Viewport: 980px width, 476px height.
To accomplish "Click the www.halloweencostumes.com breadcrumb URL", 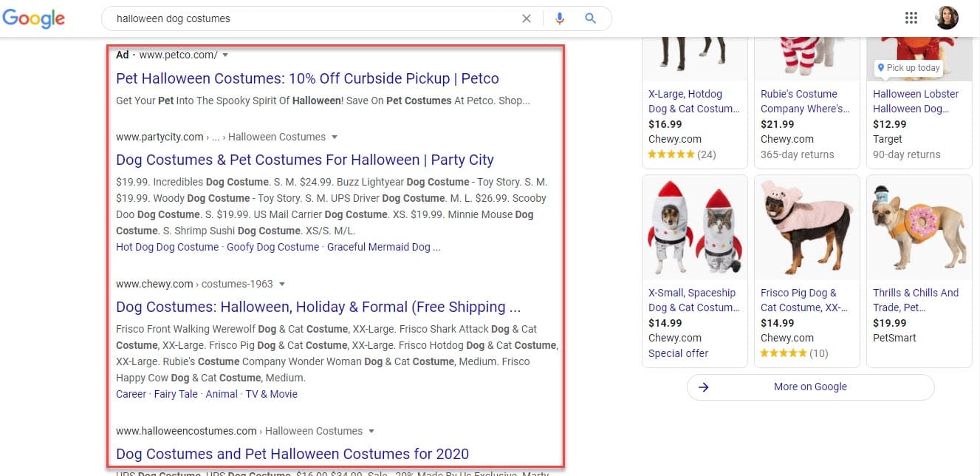I will point(186,431).
